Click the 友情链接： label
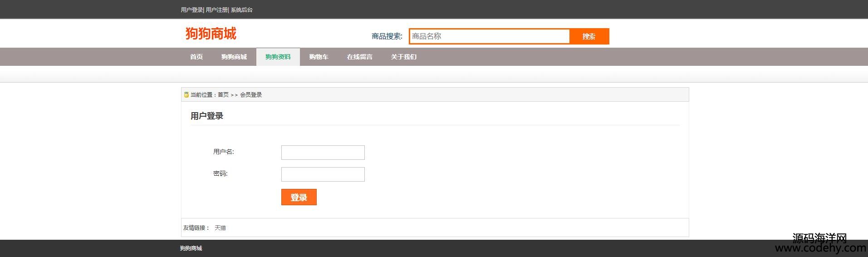 coord(196,228)
